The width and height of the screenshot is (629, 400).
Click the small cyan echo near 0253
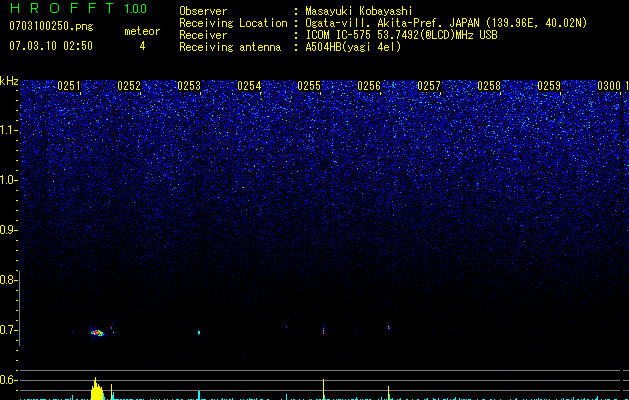199,333
